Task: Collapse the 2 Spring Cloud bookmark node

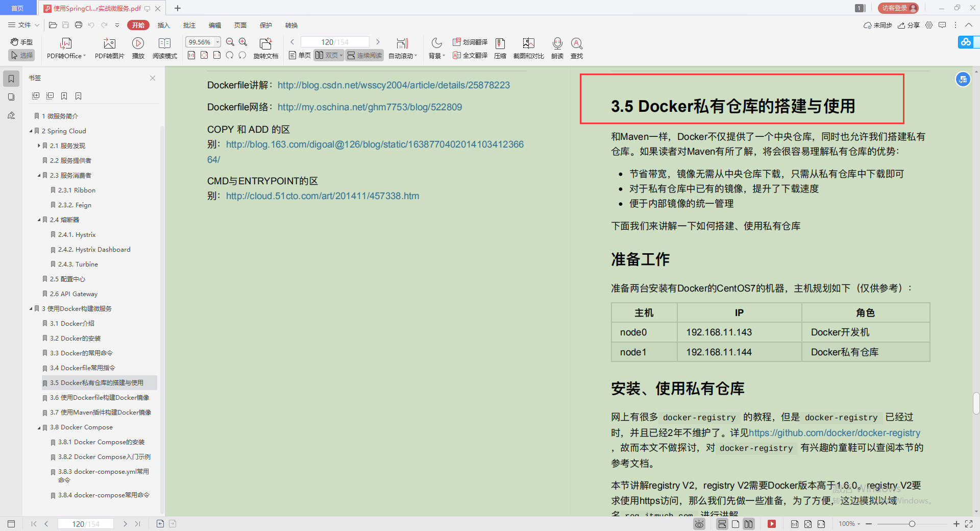Action: coord(31,131)
